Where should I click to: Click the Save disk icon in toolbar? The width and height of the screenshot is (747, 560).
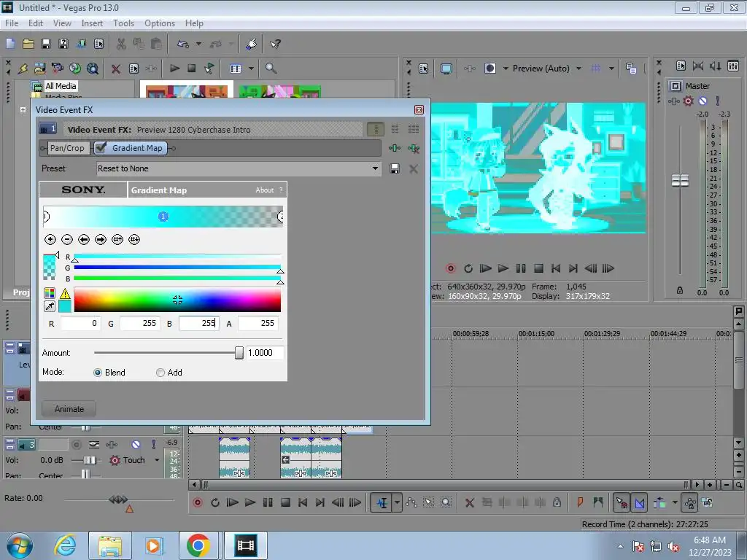tap(46, 44)
